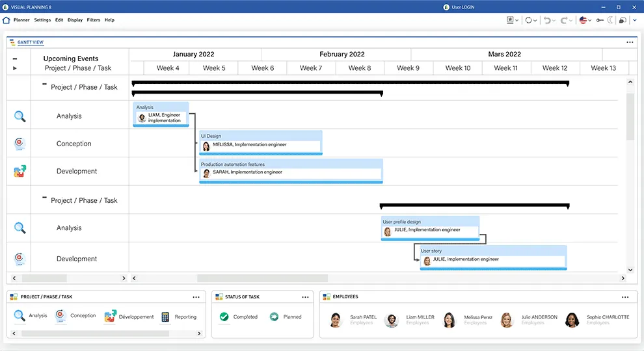Select the Planned status filter
The image size is (644, 351).
coord(274,317)
